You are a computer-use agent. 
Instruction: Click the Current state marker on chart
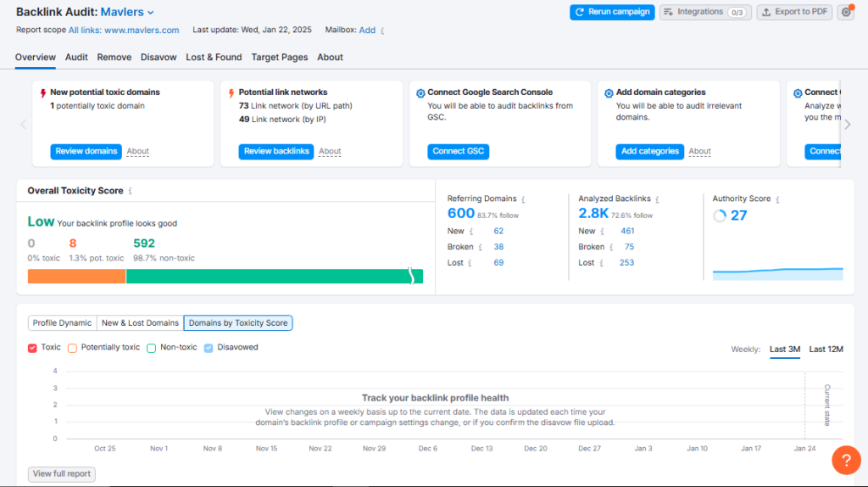pyautogui.click(x=827, y=405)
